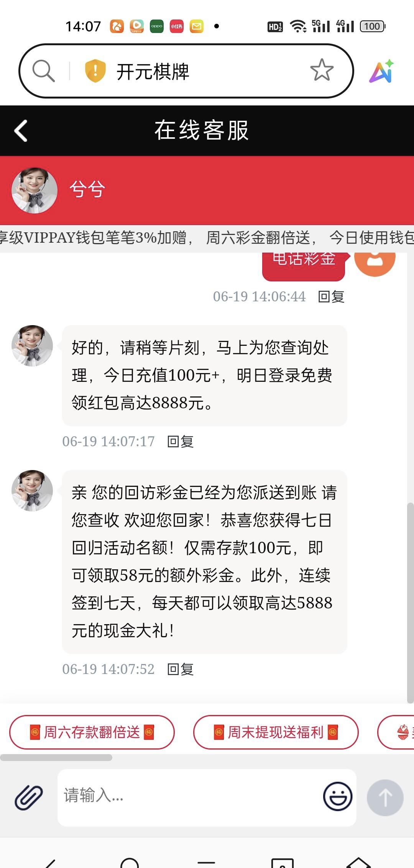Select the 周末提现送福利 quick reply chip
414x868 pixels.
(x=276, y=732)
